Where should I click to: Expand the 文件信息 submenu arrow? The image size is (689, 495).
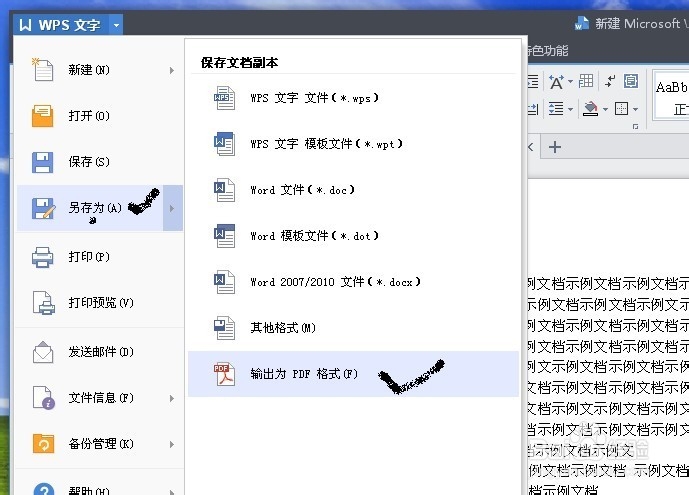coord(172,398)
